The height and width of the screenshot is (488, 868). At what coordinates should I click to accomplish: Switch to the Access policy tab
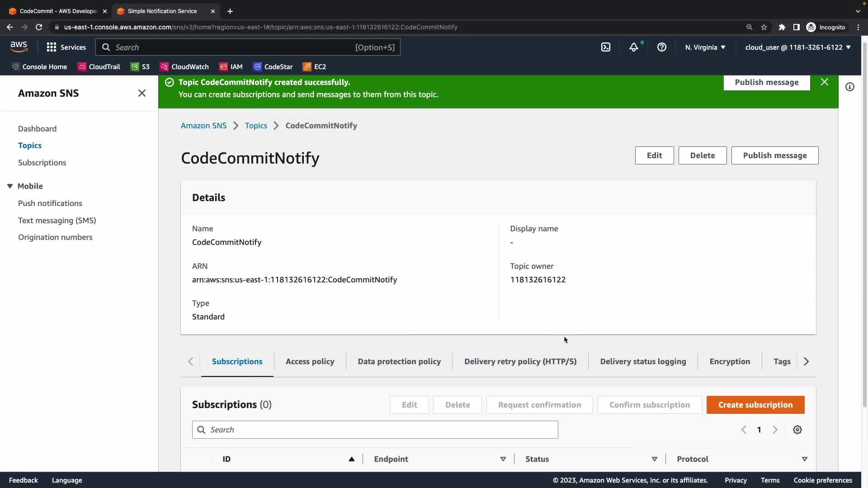click(x=310, y=361)
